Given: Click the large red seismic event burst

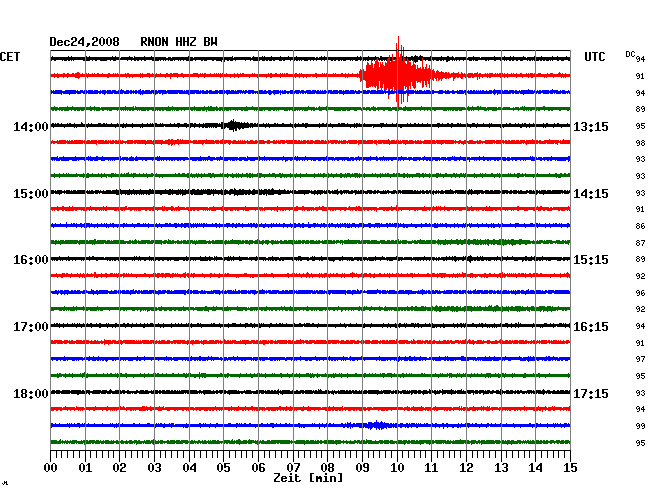Looking at the screenshot, I should [398, 75].
